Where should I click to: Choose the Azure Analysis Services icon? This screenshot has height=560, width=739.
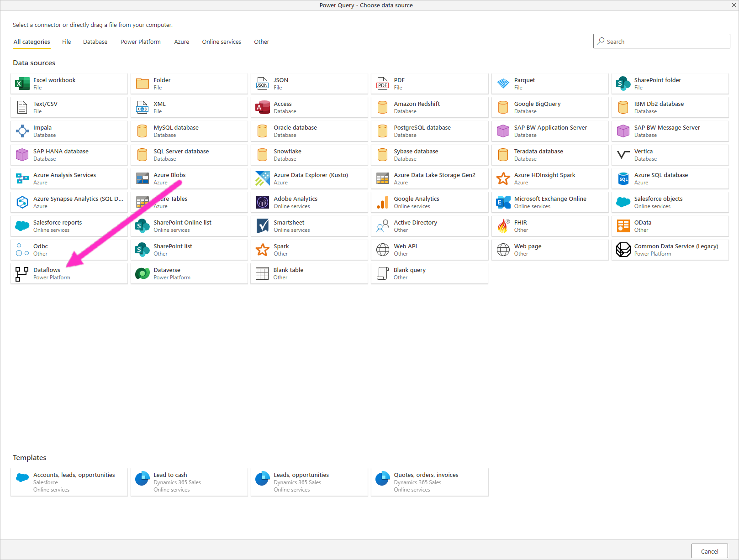[x=22, y=178]
